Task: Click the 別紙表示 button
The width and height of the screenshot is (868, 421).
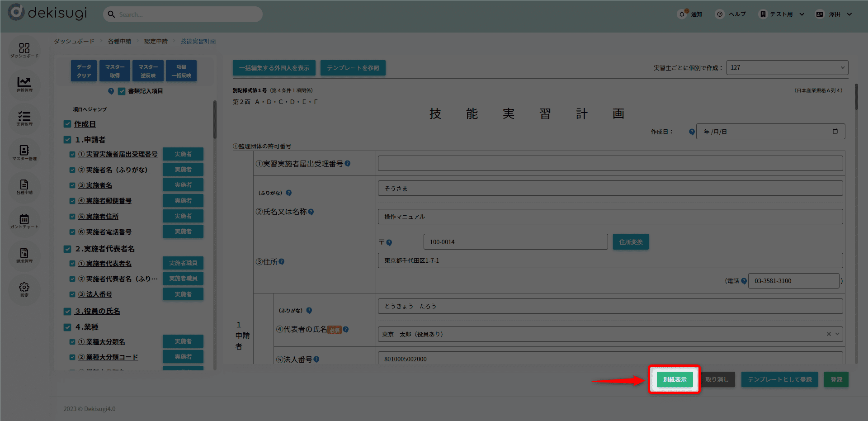Action: click(x=675, y=379)
